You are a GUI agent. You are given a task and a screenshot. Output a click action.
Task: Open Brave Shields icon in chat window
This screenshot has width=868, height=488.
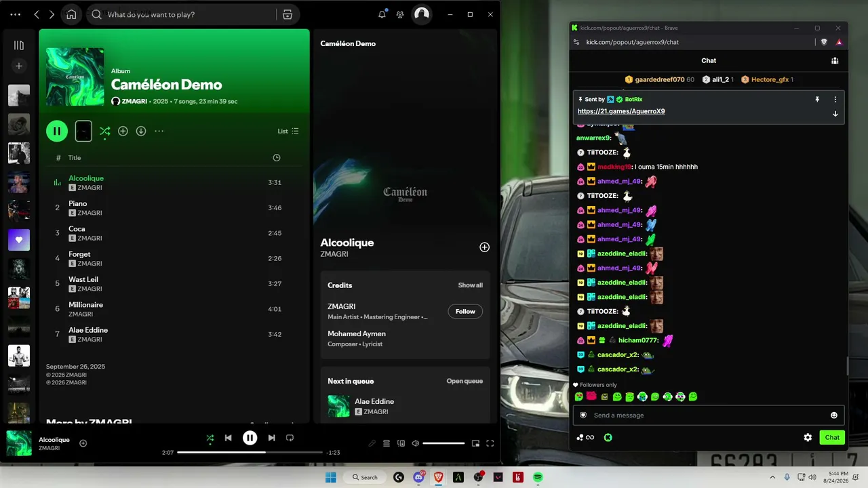pos(825,42)
